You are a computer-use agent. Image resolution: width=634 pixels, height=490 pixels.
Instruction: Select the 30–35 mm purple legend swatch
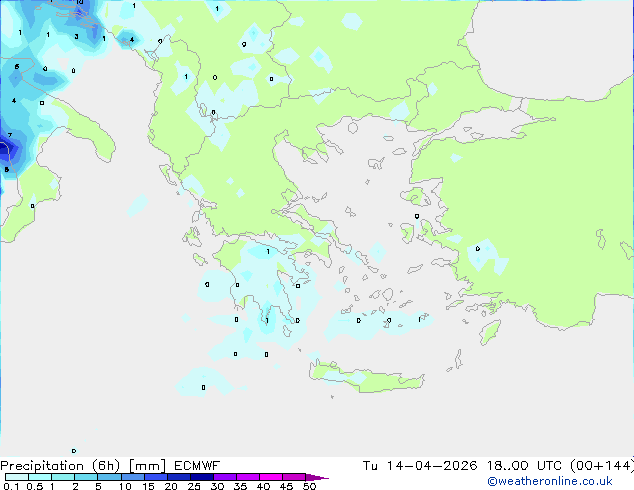pyautogui.click(x=225, y=477)
